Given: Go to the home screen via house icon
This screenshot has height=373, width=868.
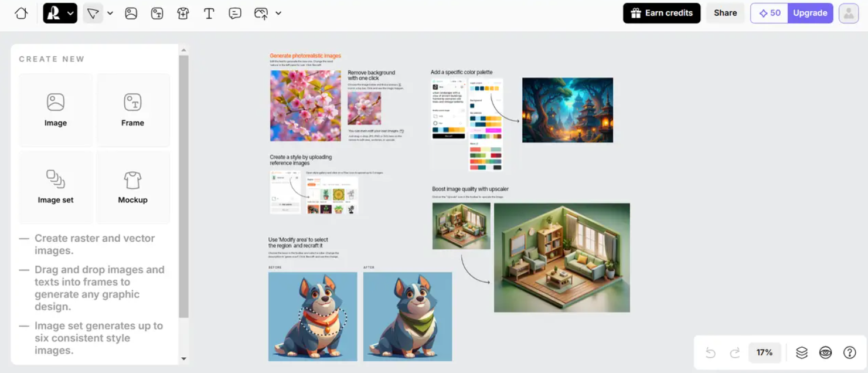Looking at the screenshot, I should click(21, 13).
